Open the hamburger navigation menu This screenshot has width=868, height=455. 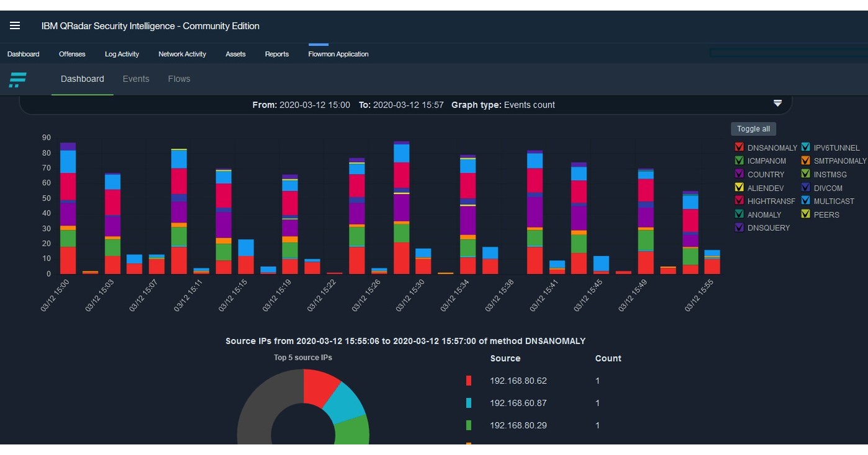(14, 25)
